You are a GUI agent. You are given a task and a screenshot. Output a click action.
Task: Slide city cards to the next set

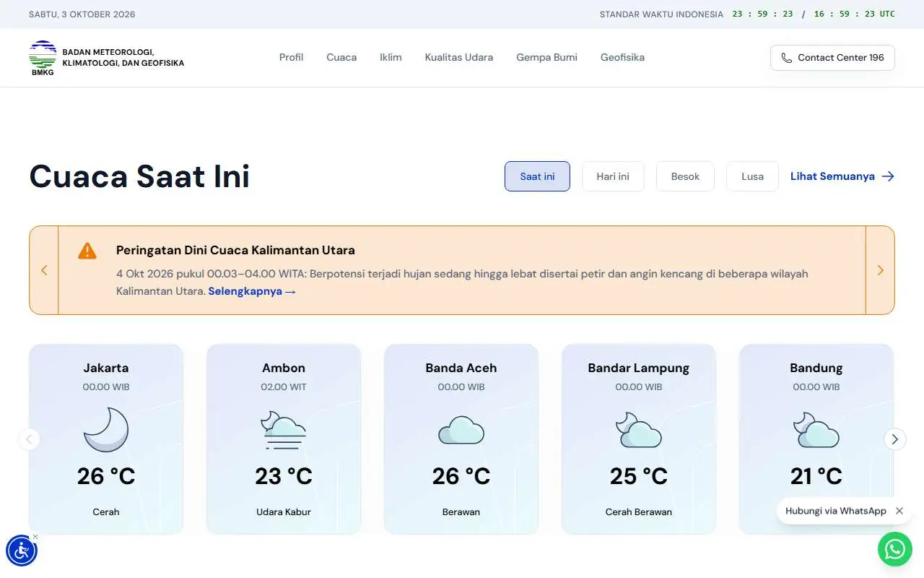[x=895, y=439]
